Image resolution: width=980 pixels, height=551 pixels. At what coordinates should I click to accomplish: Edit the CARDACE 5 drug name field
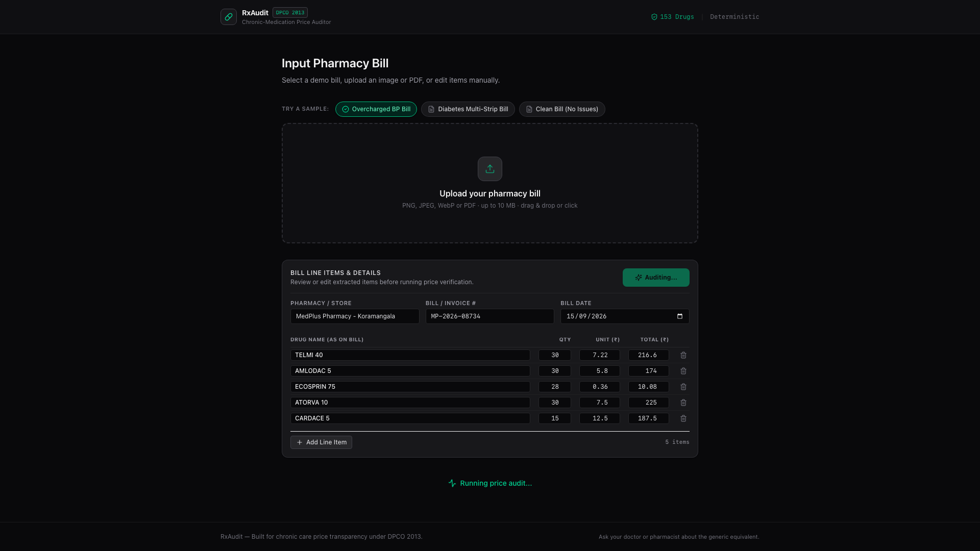point(410,418)
